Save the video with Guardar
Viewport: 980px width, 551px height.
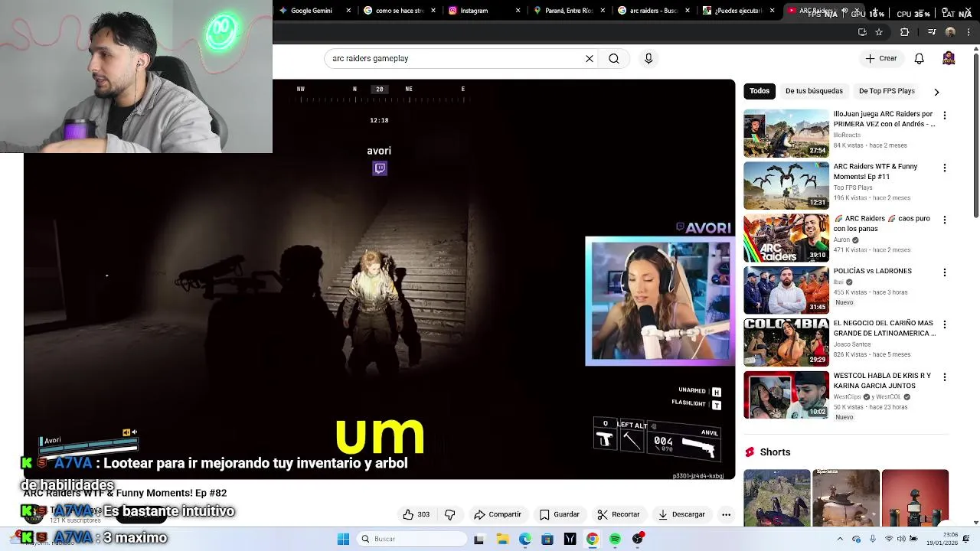click(560, 514)
